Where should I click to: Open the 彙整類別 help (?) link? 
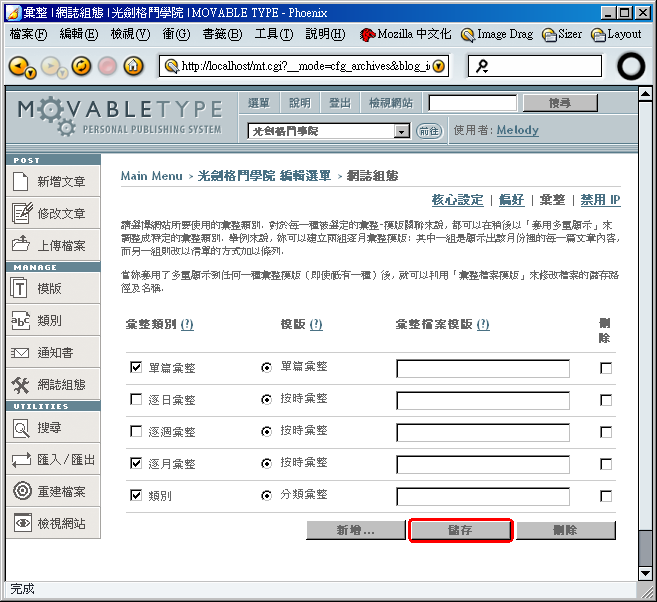point(187,324)
